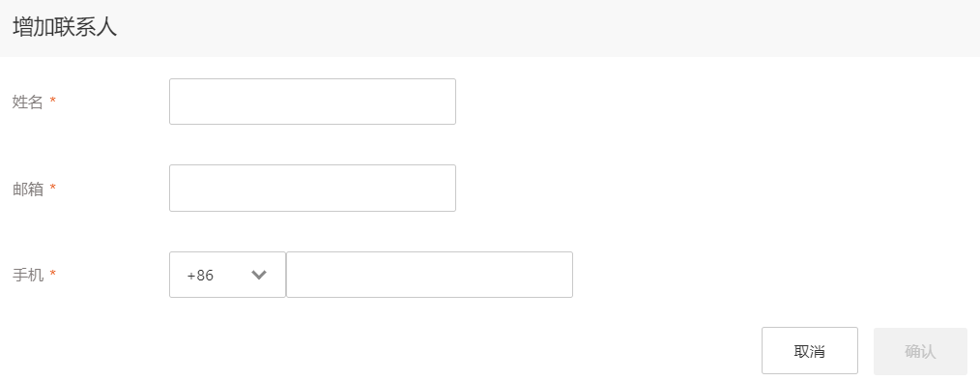
Task: Click the 取消 cancel button
Action: click(x=809, y=351)
